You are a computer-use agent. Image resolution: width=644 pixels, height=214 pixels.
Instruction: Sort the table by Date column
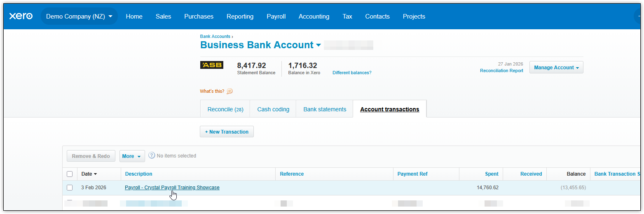[x=89, y=174]
